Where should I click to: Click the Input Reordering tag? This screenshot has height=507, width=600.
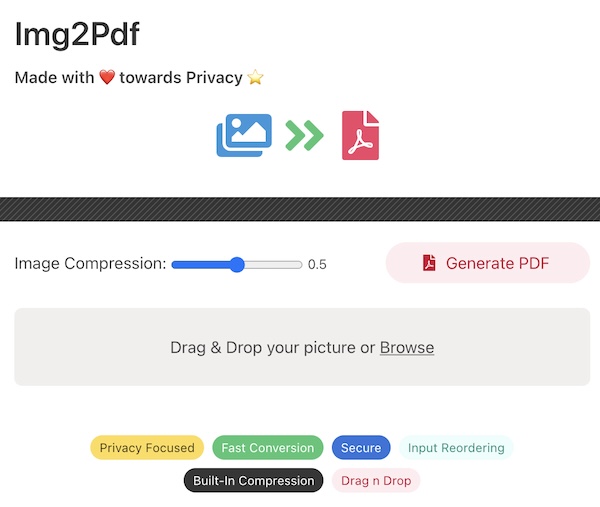pyautogui.click(x=455, y=448)
